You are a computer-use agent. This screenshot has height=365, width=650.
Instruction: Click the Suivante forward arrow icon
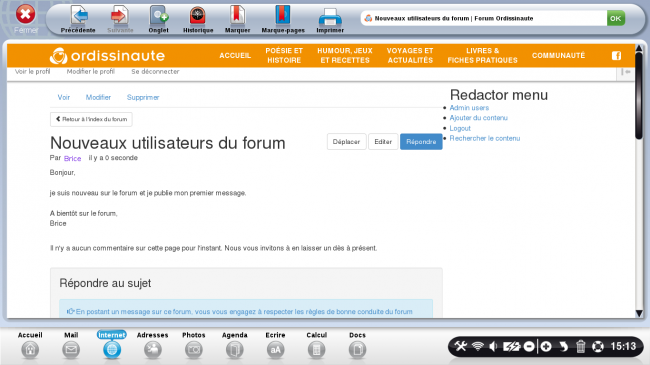[x=120, y=16]
